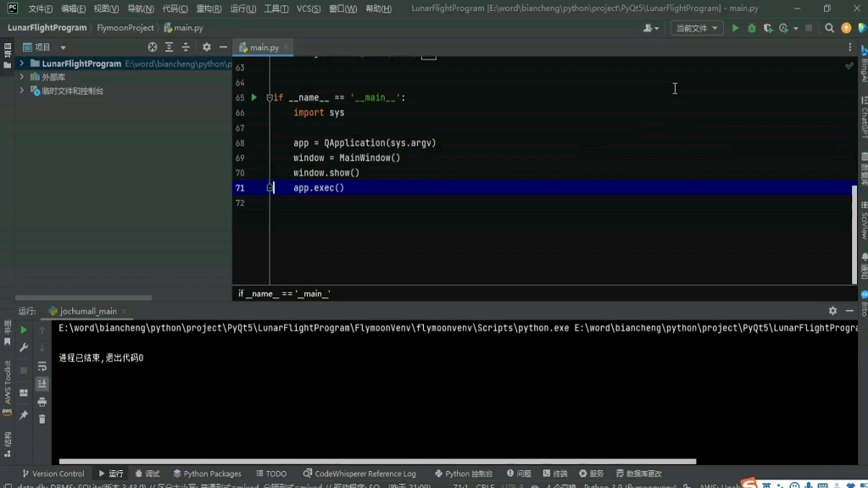Toggle soft-wrap in the Run console
Viewport: 868px width, 488px height.
tap(42, 366)
